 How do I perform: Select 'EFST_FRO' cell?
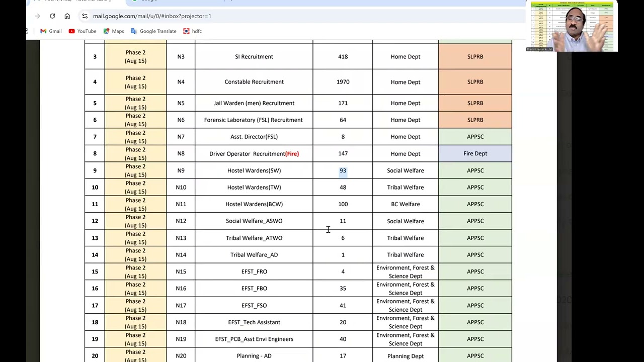(x=254, y=271)
